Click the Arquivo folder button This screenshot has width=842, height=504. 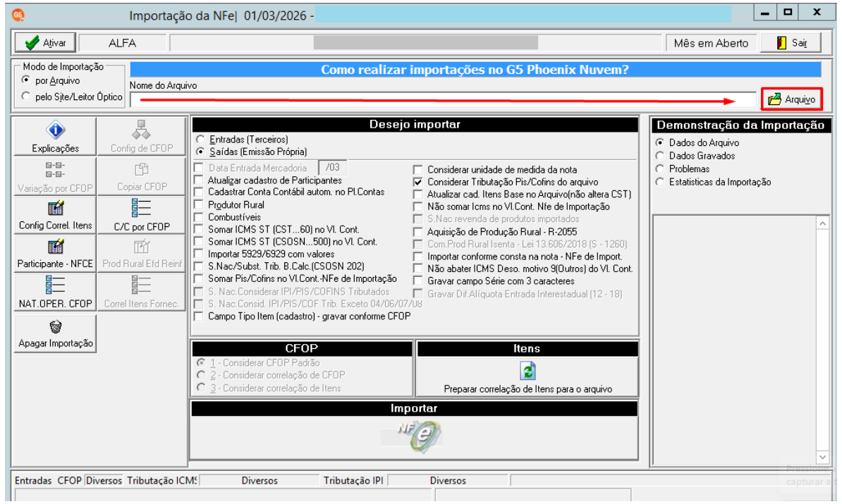point(791,99)
